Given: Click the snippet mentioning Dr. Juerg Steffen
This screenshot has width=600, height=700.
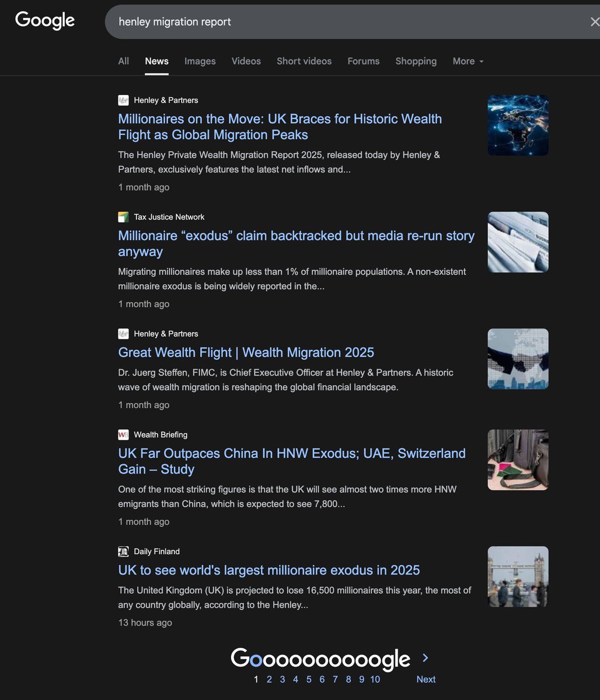Looking at the screenshot, I should click(285, 380).
